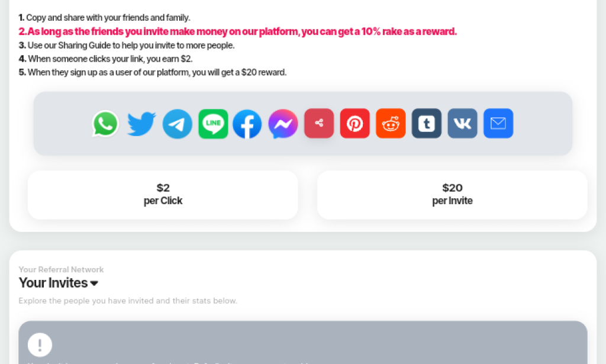Image resolution: width=606 pixels, height=364 pixels.
Task: Share referral link on Twitter
Action: [x=141, y=124]
